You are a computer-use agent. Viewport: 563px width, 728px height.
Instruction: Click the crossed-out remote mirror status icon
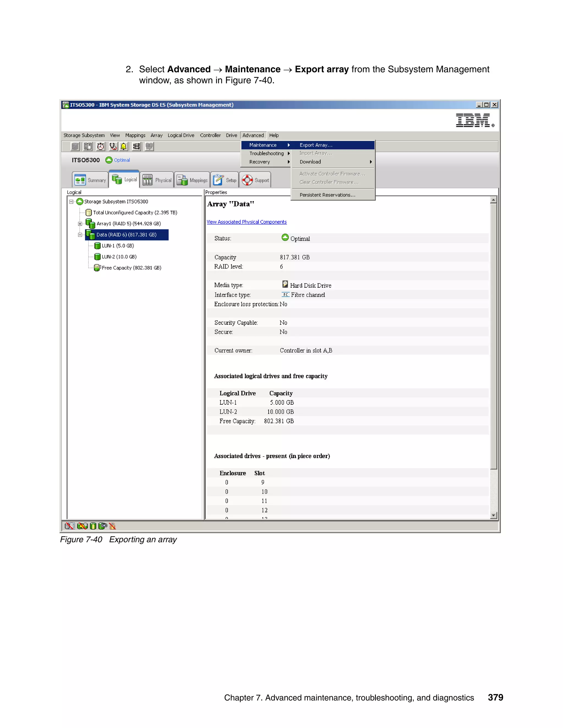82,526
